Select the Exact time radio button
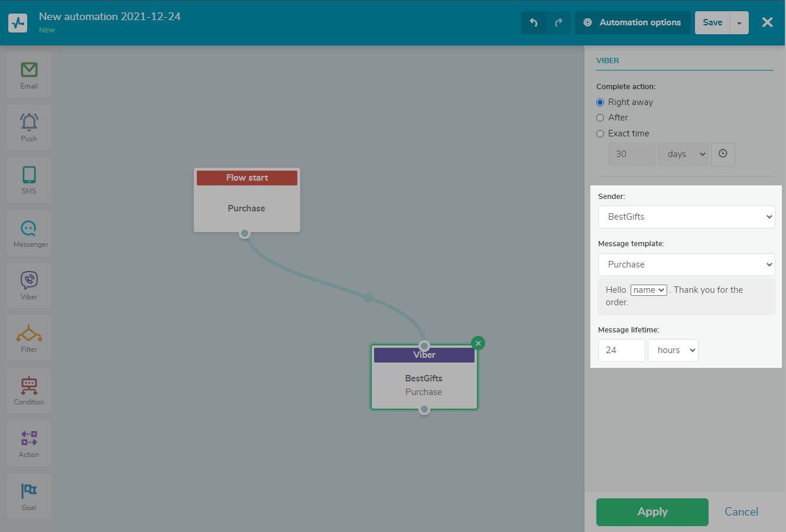 point(600,133)
